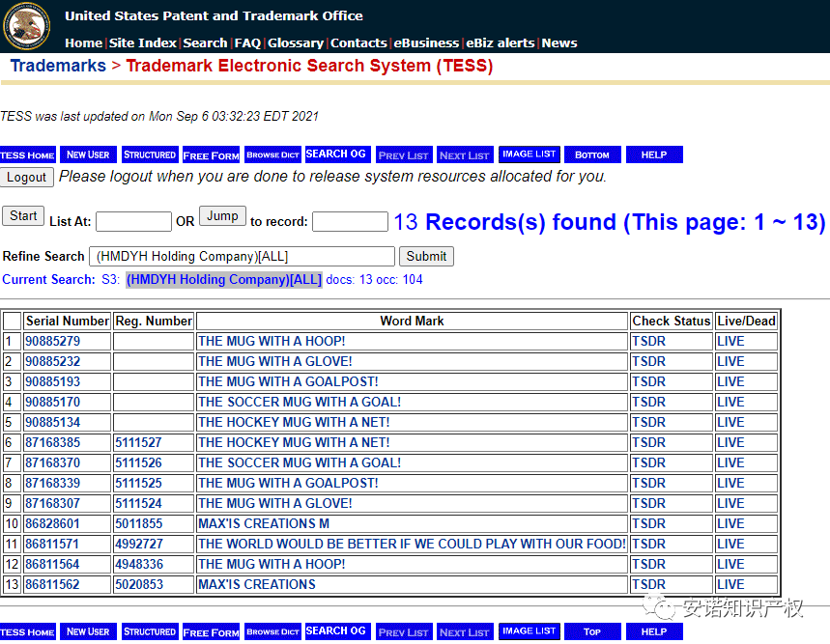830x644 pixels.
Task: Open THE MUG WITH A GOALPOST! row 3
Action: coord(288,381)
